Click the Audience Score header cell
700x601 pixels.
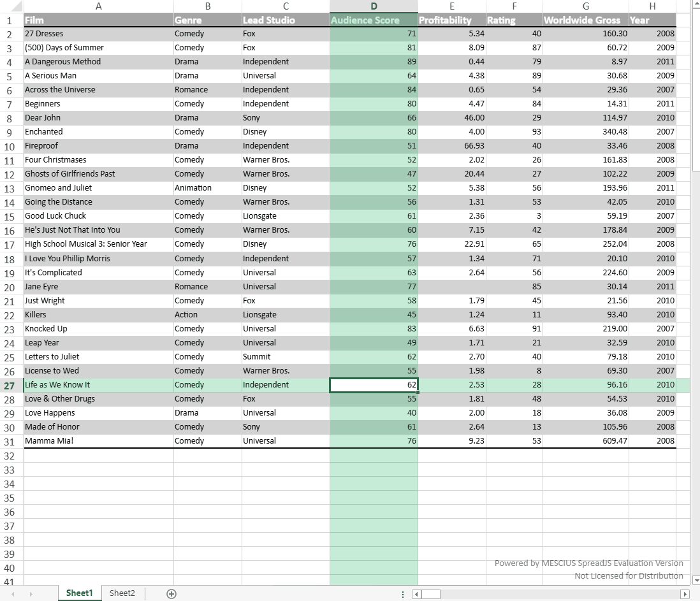click(x=374, y=20)
